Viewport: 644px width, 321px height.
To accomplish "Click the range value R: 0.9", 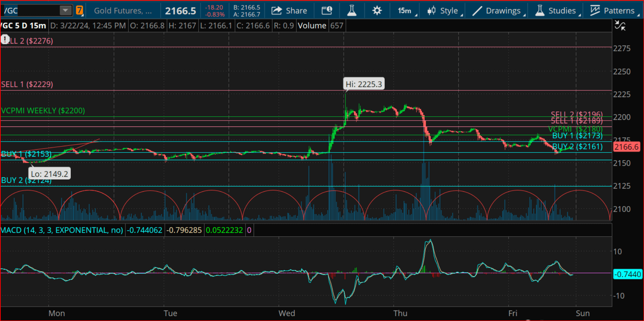I will [x=284, y=26].
